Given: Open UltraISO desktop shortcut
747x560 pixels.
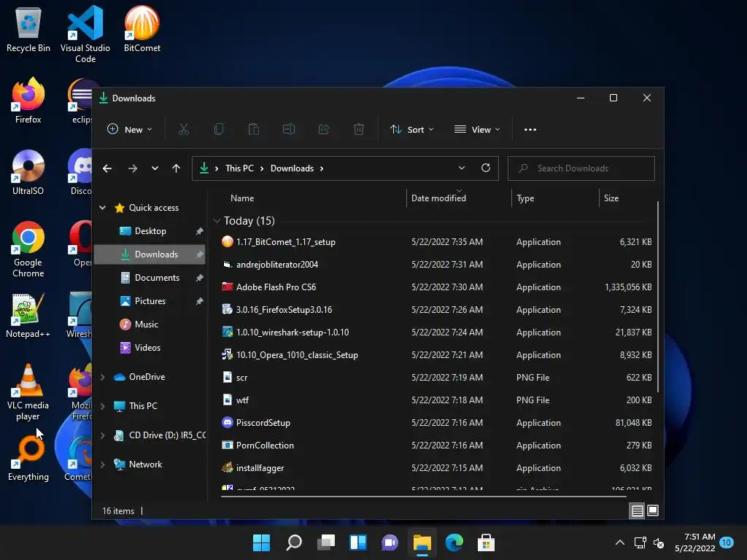Looking at the screenshot, I should pos(28,172).
